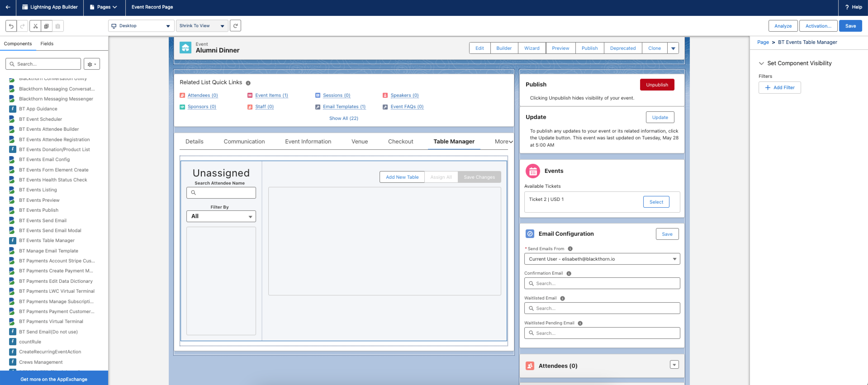
Task: Click the Show All (22) link
Action: (344, 119)
